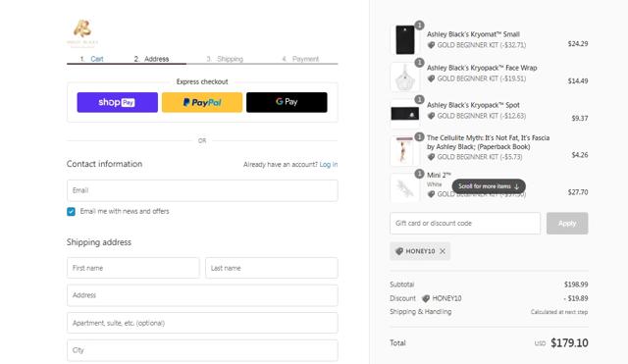Viewport: 628px width, 364px height.
Task: Click the $24.29 item price
Action: [x=578, y=43]
